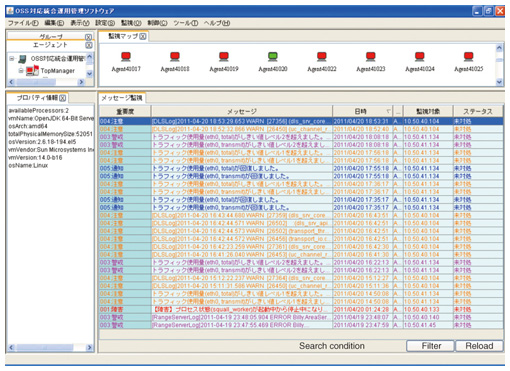Select the Agent40018 monitor icon

pyautogui.click(x=175, y=57)
